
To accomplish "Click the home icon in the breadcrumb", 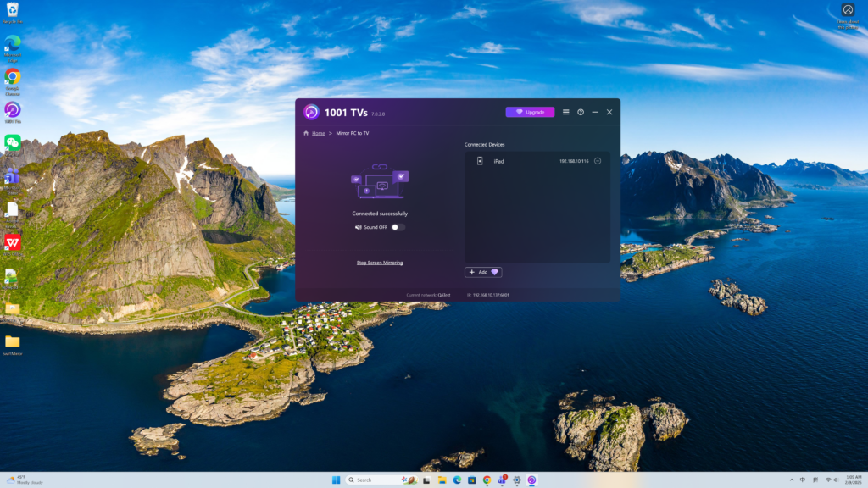I will pyautogui.click(x=306, y=133).
